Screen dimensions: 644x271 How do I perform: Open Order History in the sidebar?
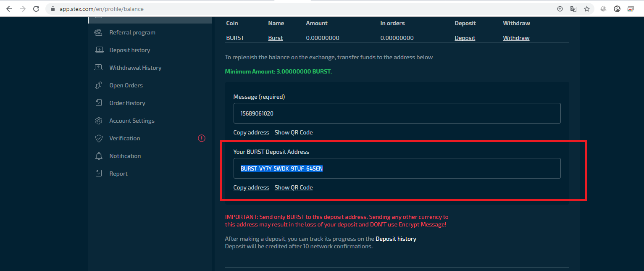[x=127, y=103]
